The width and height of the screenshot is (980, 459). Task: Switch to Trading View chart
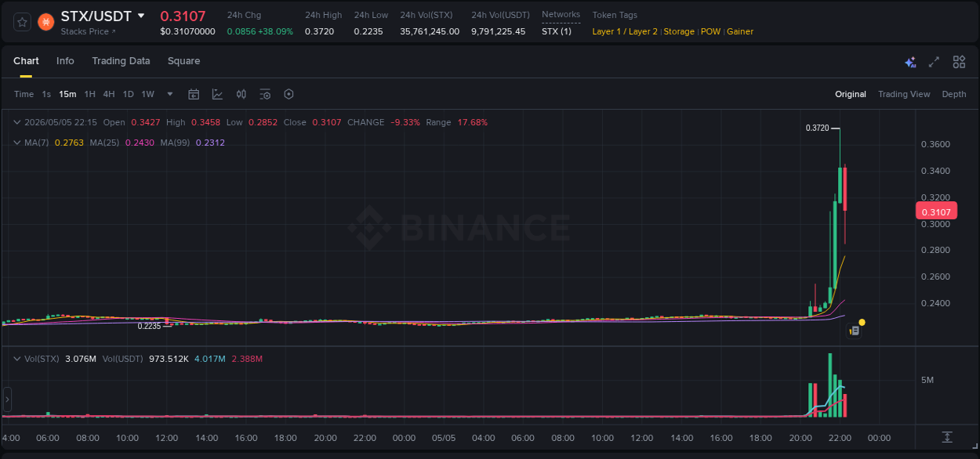coord(904,94)
